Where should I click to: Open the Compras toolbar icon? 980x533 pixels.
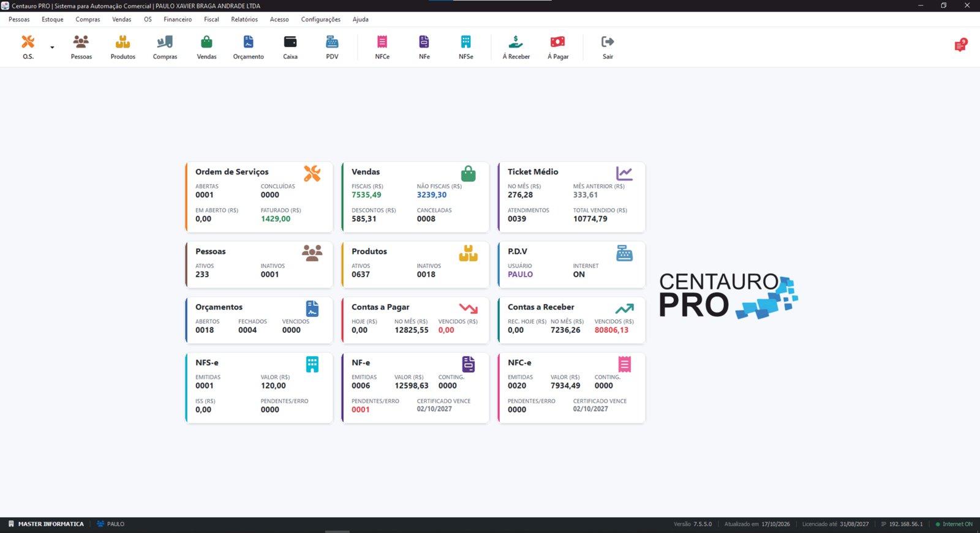(x=165, y=47)
